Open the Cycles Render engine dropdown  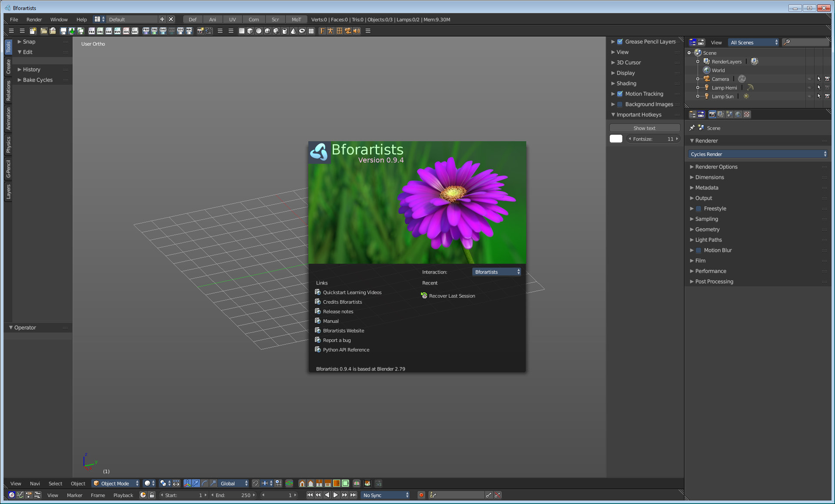click(758, 154)
